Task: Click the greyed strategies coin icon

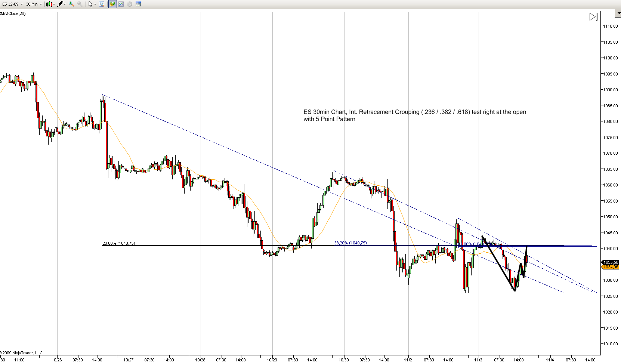Action: click(130, 4)
